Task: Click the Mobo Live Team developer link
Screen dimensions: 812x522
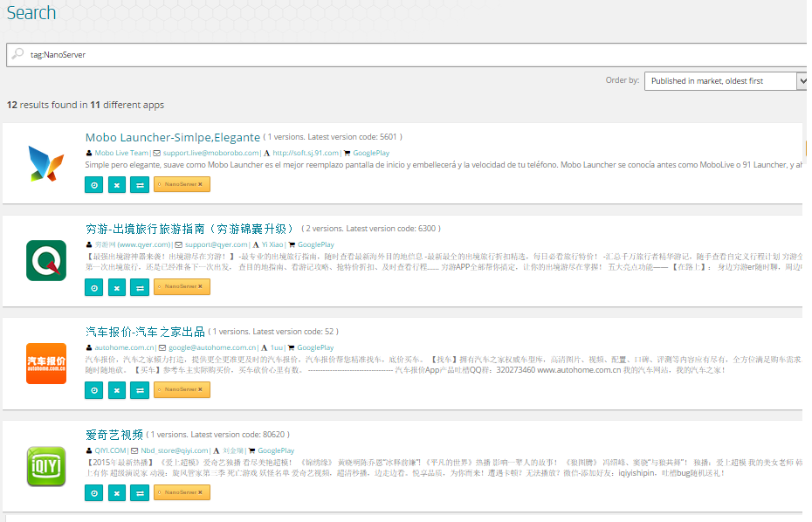Action: click(x=121, y=153)
